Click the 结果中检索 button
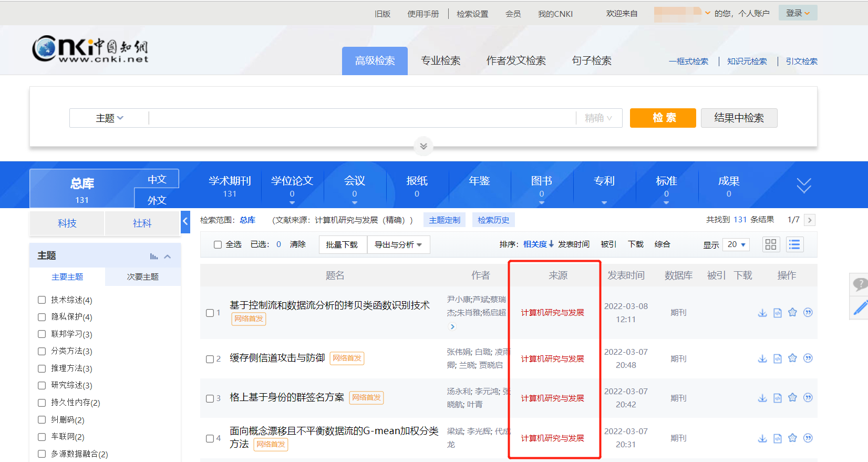This screenshot has height=462, width=868. point(739,118)
